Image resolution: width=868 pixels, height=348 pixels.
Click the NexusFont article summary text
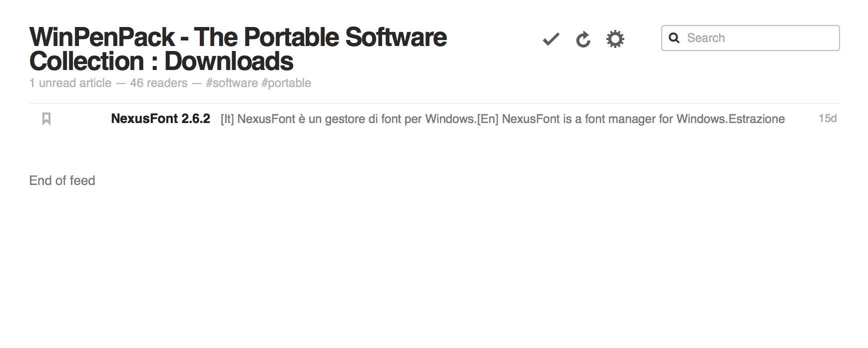coord(502,119)
